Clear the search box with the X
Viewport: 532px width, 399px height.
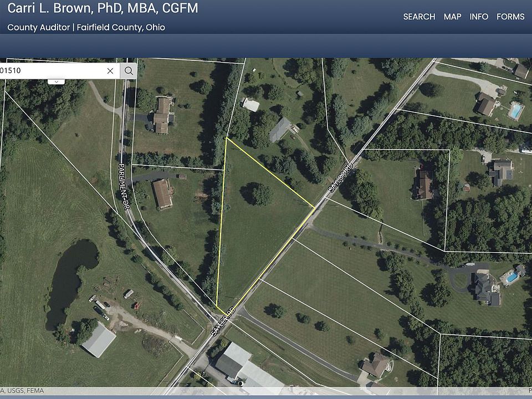(110, 70)
